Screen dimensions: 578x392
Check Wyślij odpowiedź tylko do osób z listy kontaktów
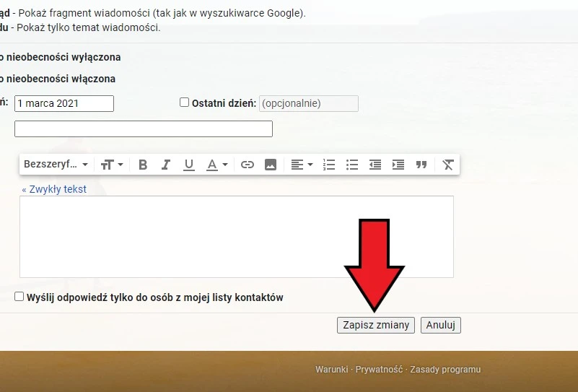coord(19,297)
